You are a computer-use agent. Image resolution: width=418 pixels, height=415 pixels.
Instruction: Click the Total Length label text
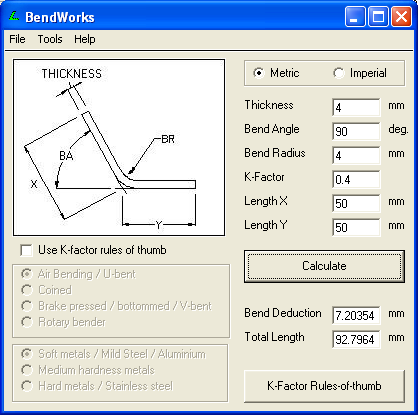coord(274,337)
